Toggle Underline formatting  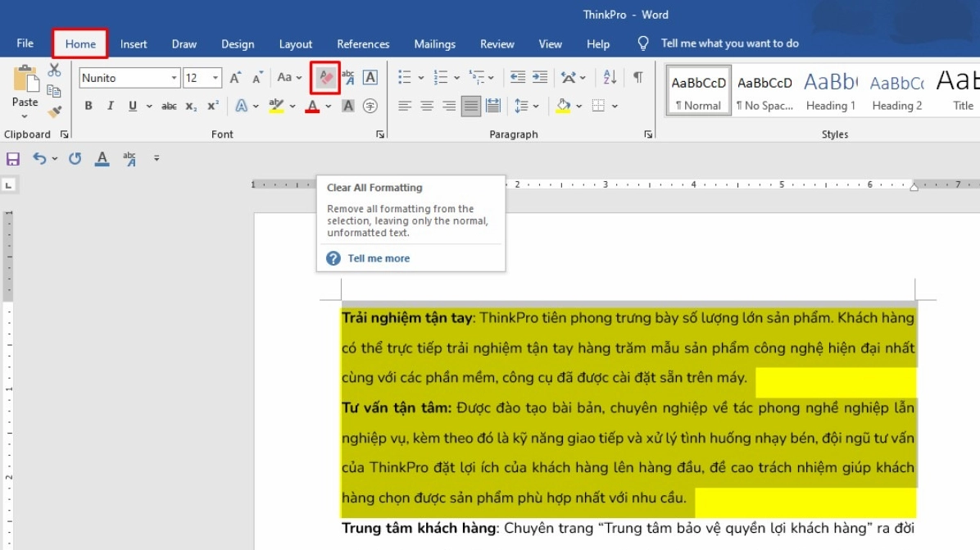point(133,107)
